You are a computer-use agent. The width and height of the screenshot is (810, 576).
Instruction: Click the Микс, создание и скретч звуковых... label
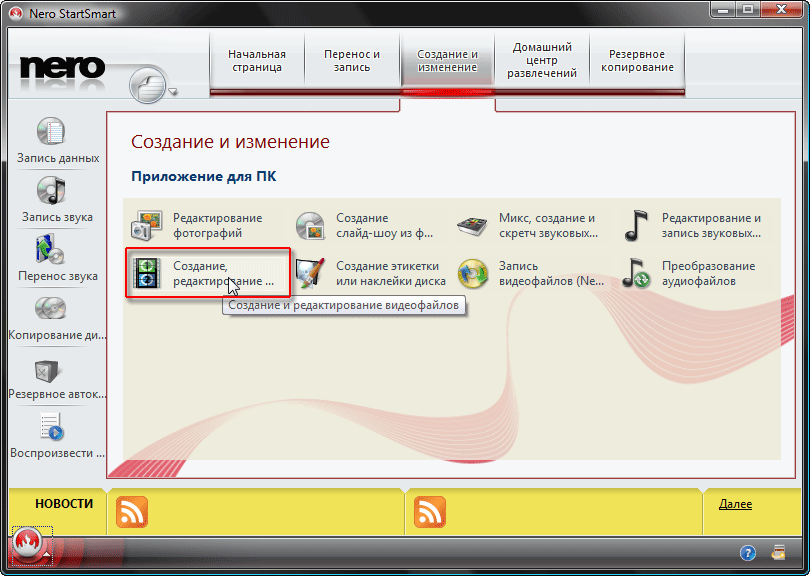[548, 226]
